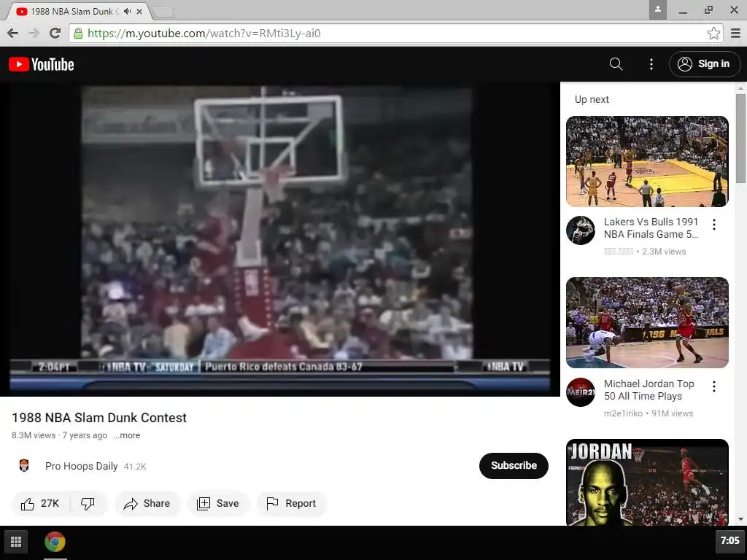Click the sidebar scroll up arrow
Screen dimensions: 747x560
point(740,87)
